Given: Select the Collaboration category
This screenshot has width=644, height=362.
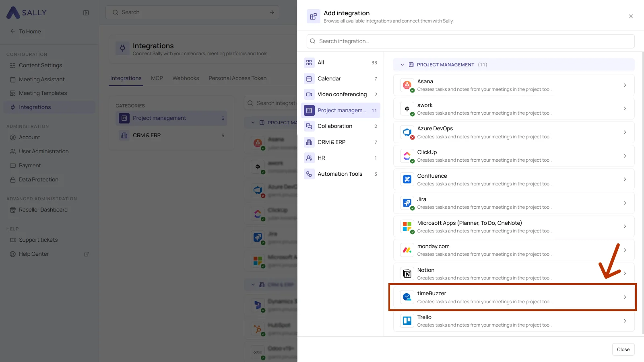Looking at the screenshot, I should (x=341, y=126).
